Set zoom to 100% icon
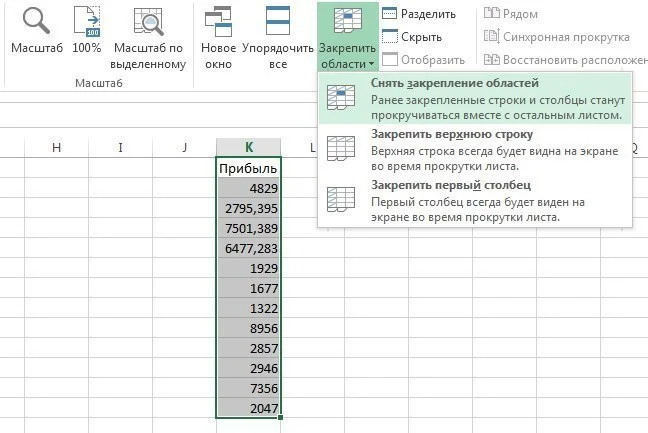Image resolution: width=648 pixels, height=433 pixels. click(x=87, y=20)
